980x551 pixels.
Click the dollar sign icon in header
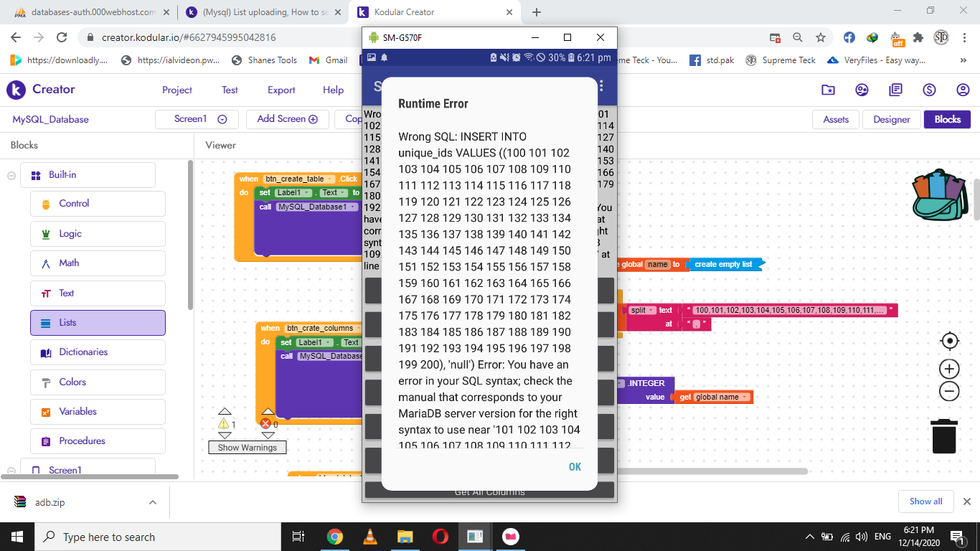pos(929,90)
